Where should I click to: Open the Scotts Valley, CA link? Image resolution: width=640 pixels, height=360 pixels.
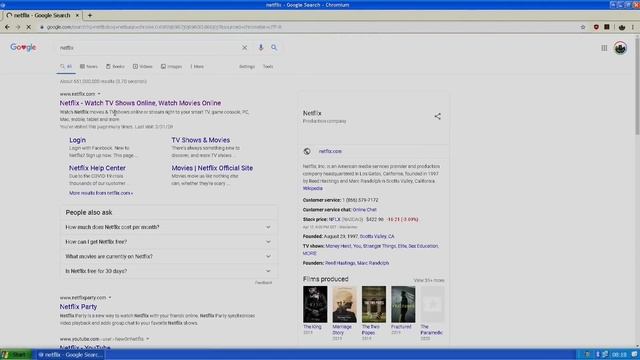click(x=377, y=236)
